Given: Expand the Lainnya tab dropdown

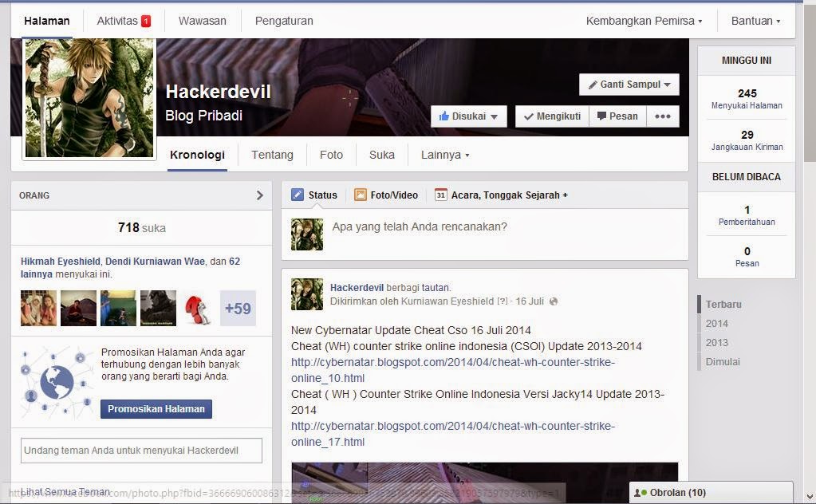Looking at the screenshot, I should coord(445,155).
